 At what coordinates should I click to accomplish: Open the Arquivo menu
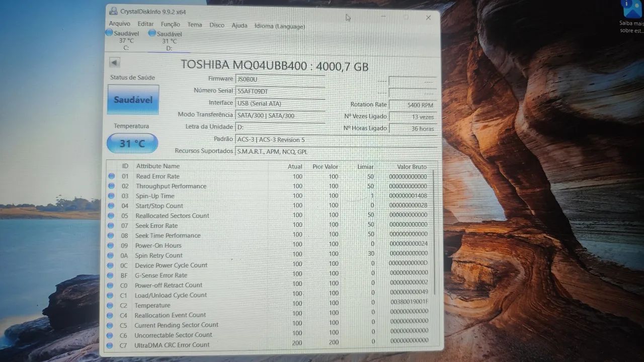[120, 24]
